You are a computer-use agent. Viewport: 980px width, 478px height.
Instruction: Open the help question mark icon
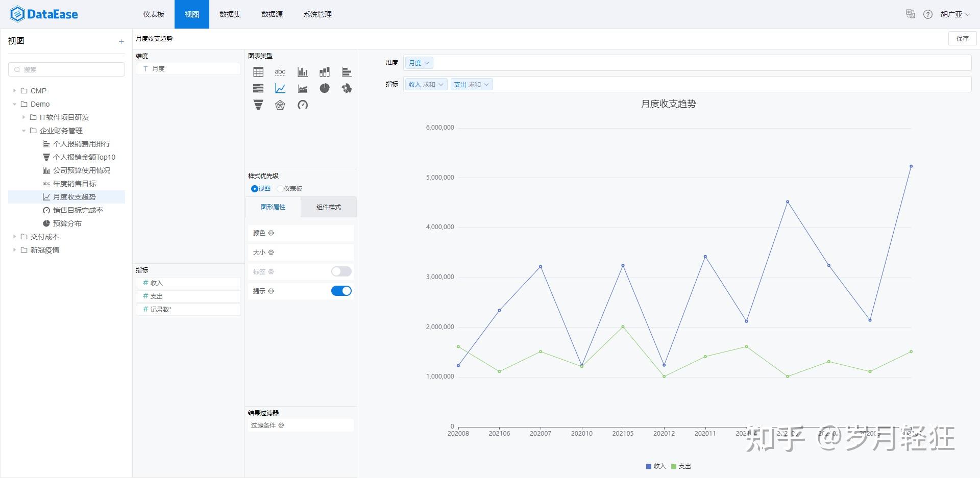pyautogui.click(x=928, y=14)
